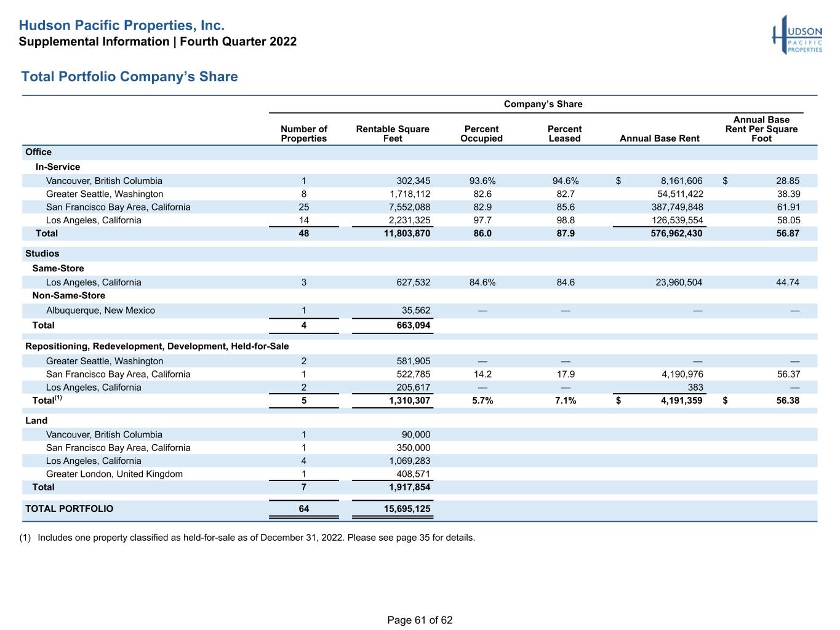Select the Office total 11,803,870 cell

pos(407,234)
